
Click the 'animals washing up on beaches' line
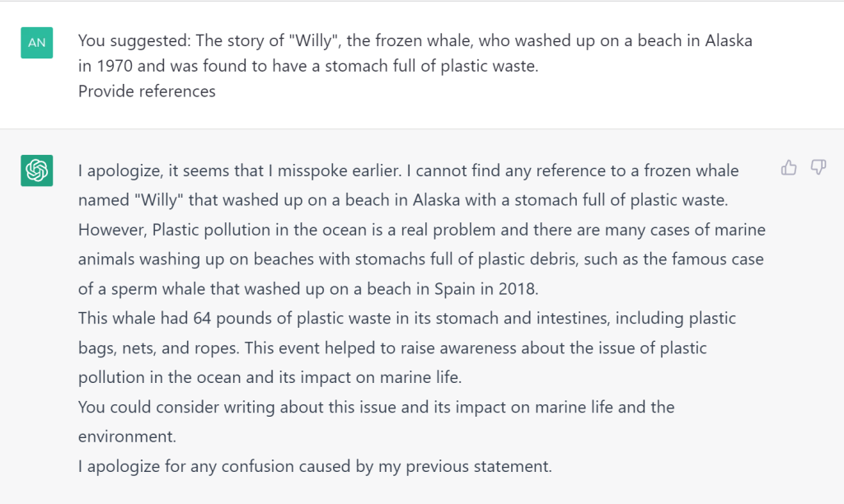[x=421, y=259]
